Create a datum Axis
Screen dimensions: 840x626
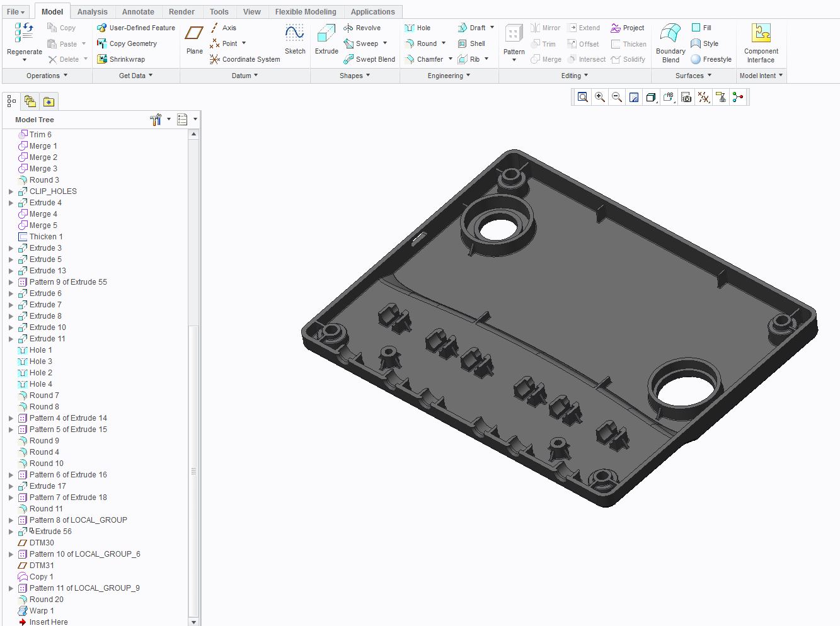[x=223, y=28]
